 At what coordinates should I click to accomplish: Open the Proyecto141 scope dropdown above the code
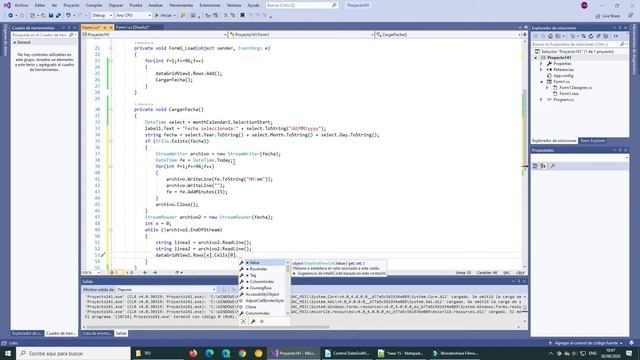[x=154, y=35]
